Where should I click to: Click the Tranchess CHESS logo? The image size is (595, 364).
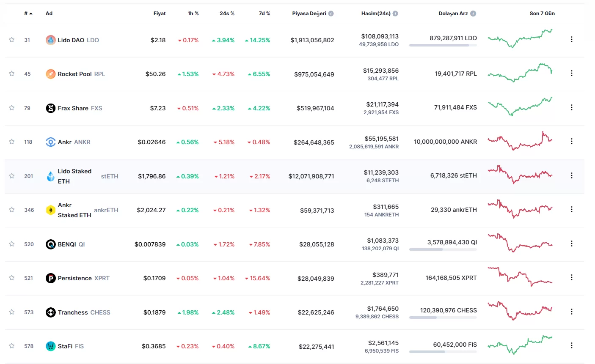(x=50, y=312)
